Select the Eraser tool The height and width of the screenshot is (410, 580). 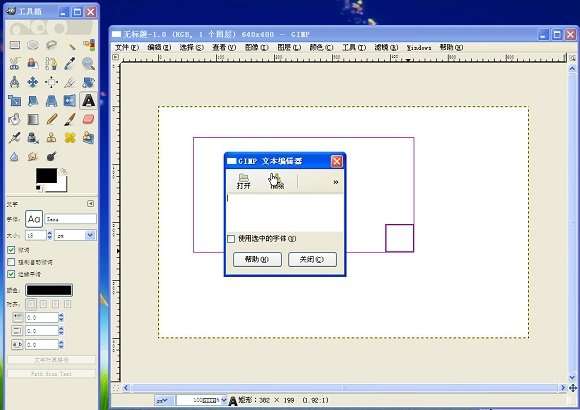tap(88, 119)
